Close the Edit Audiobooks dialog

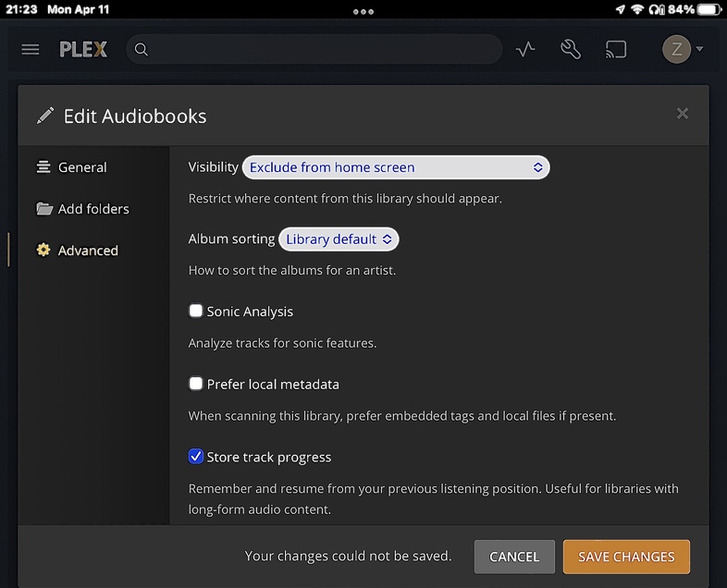coord(683,113)
